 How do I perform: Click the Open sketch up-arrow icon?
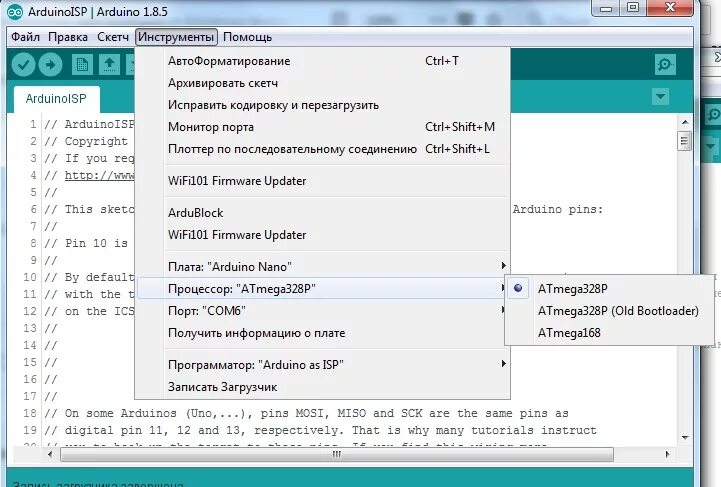point(109,65)
